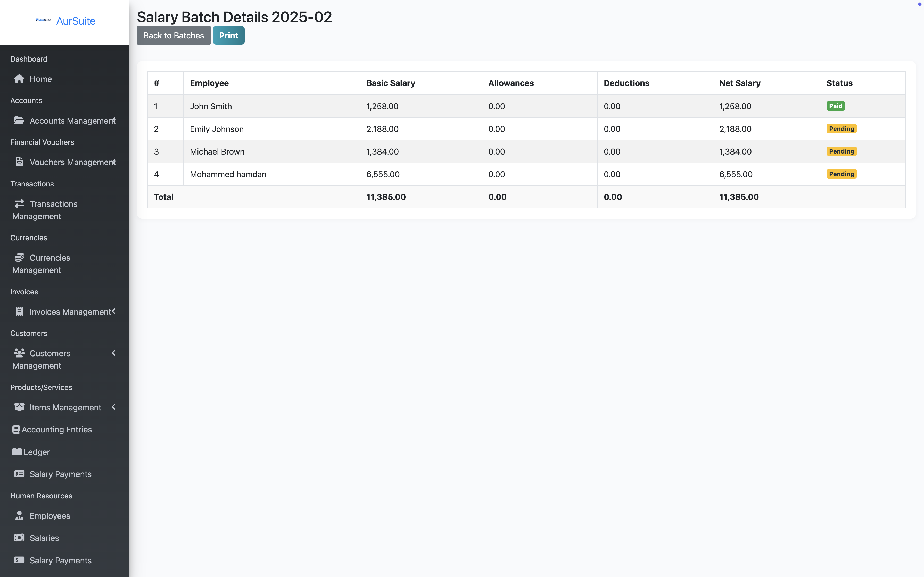Click the Home house icon in sidebar
924x577 pixels.
tap(19, 79)
